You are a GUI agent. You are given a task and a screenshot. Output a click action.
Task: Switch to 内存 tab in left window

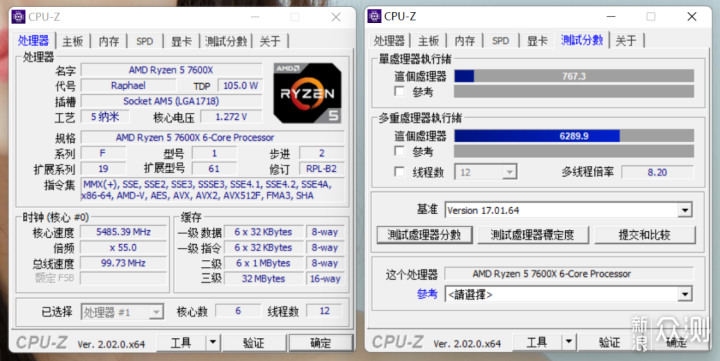pyautogui.click(x=109, y=41)
